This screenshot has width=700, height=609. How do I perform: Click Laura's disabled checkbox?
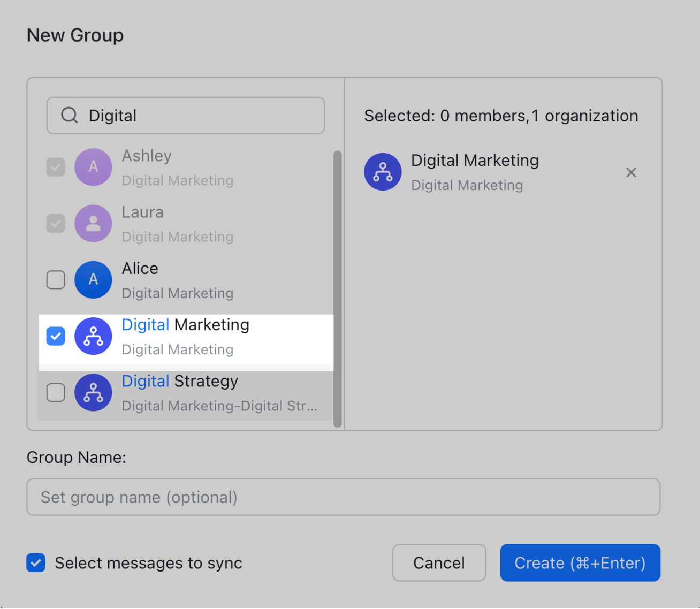tap(55, 223)
